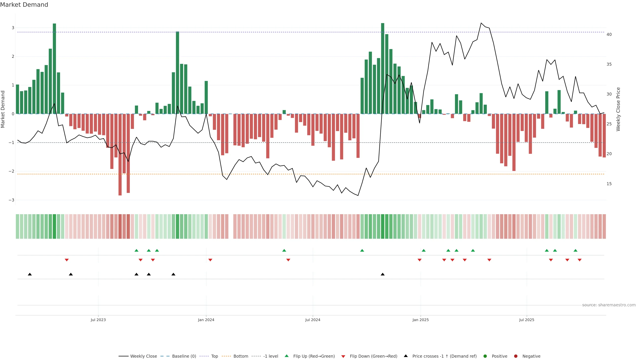Click the green Positive circle in legend
The image size is (644, 362).
[485, 356]
